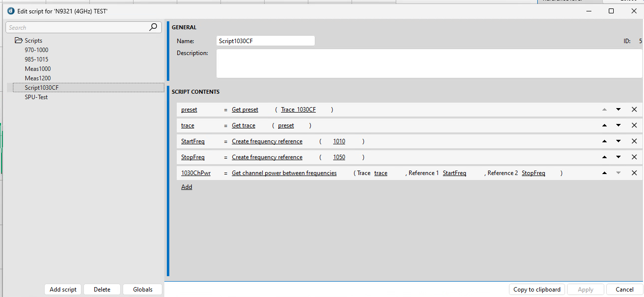Move the StartFreq row up
The image size is (644, 297).
click(x=604, y=141)
